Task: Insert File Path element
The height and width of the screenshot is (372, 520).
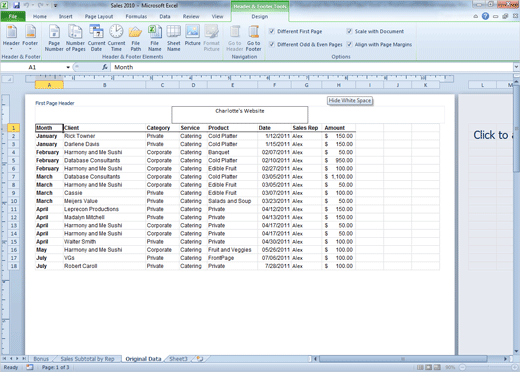Action: click(x=136, y=38)
